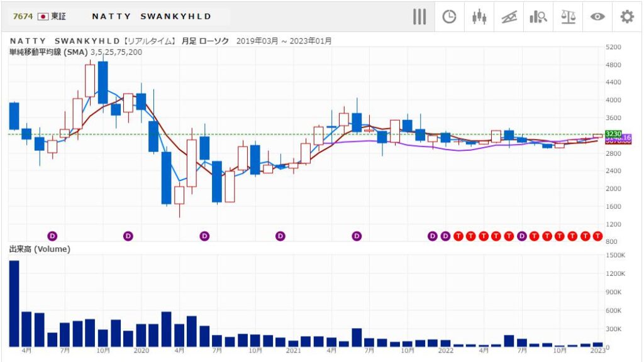644x362 pixels.
Task: Click the 2020 label on the time axis
Action: 142,351
